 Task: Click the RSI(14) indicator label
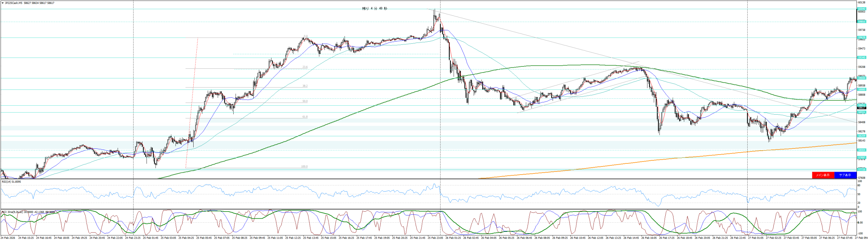(x=11, y=182)
